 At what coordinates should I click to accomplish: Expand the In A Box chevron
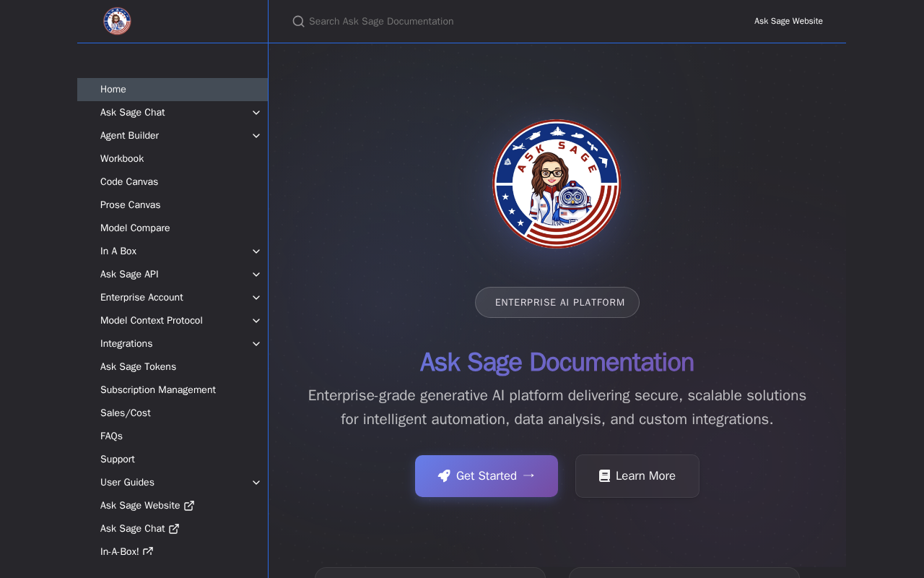256,251
